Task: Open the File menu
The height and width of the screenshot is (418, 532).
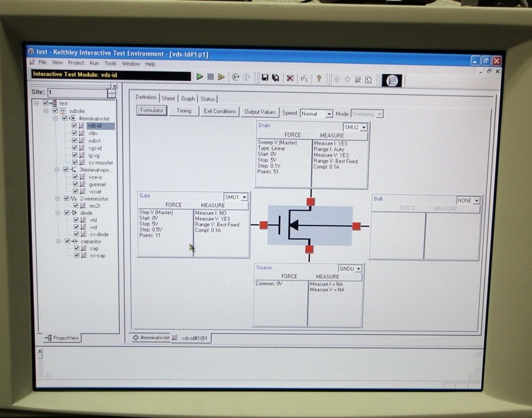Action: (42, 62)
